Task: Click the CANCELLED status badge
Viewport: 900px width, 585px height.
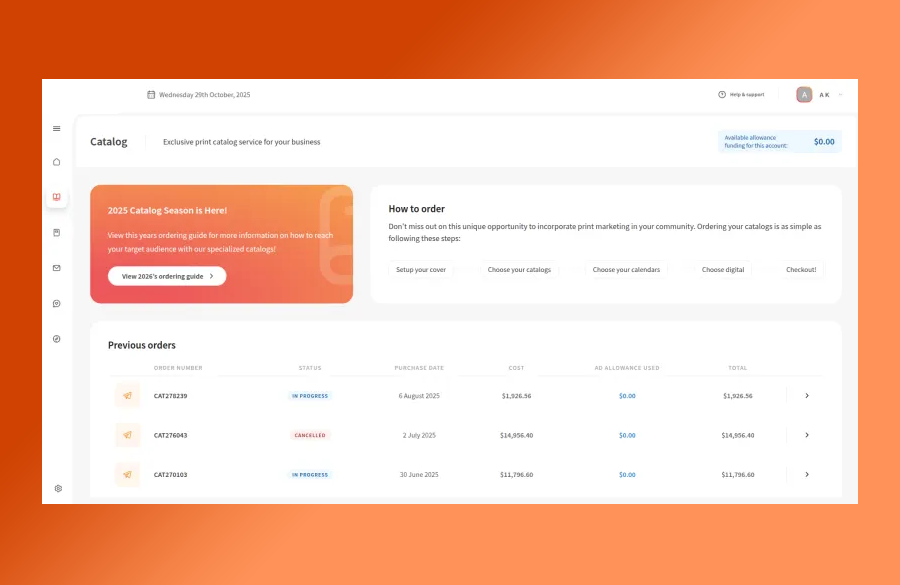Action: [x=310, y=435]
